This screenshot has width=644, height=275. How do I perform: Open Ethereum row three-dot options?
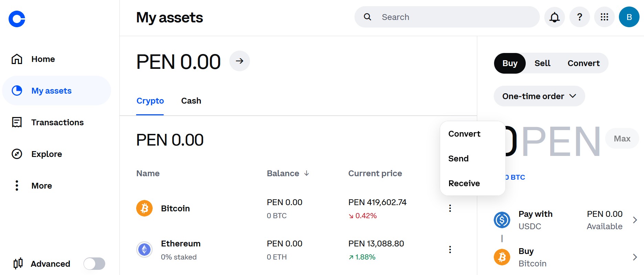450,250
